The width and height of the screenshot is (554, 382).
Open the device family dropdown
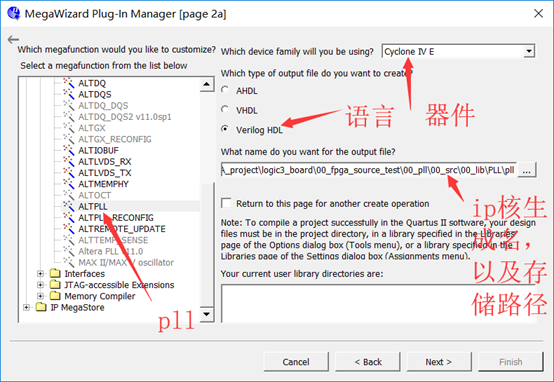tap(529, 51)
